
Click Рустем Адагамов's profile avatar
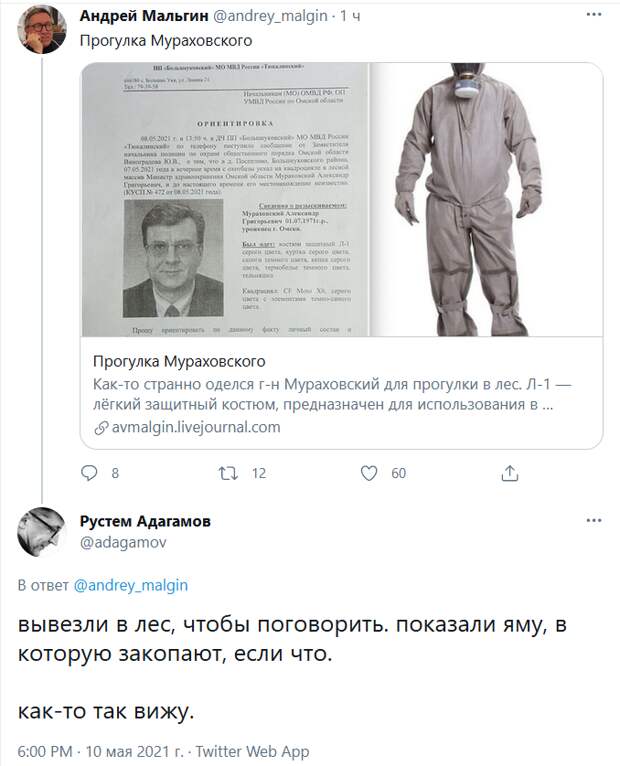click(42, 532)
